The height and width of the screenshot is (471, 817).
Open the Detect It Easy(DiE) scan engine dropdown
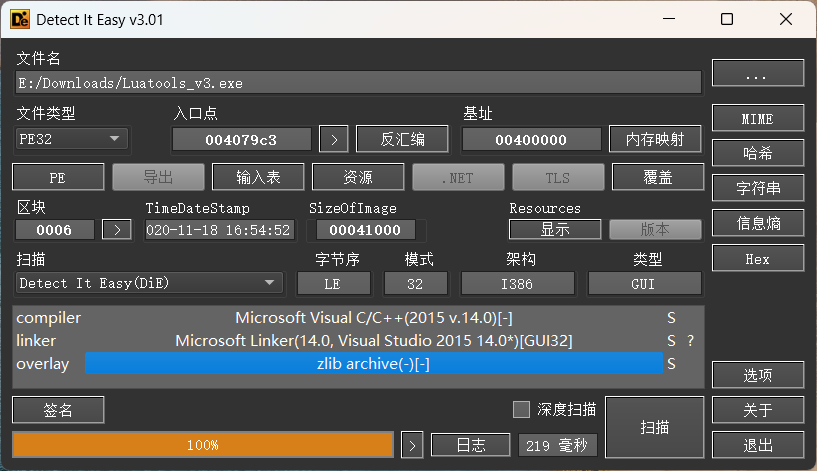tap(150, 283)
